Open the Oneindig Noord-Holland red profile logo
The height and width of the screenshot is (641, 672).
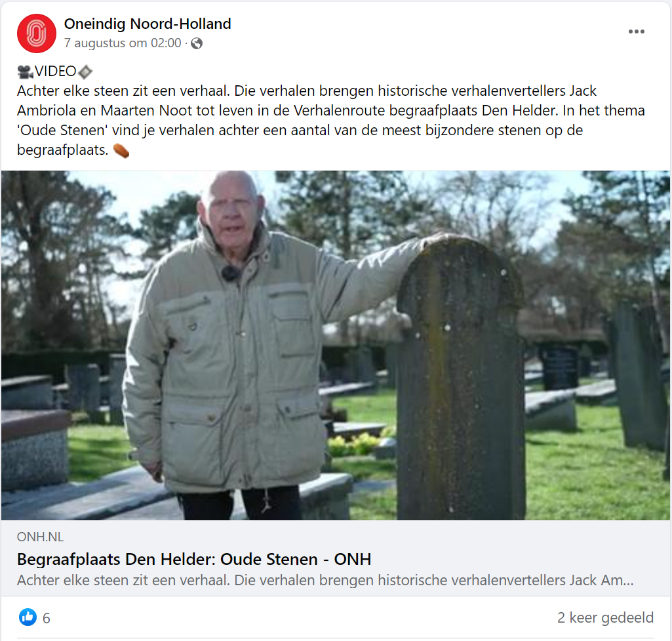coord(37,33)
